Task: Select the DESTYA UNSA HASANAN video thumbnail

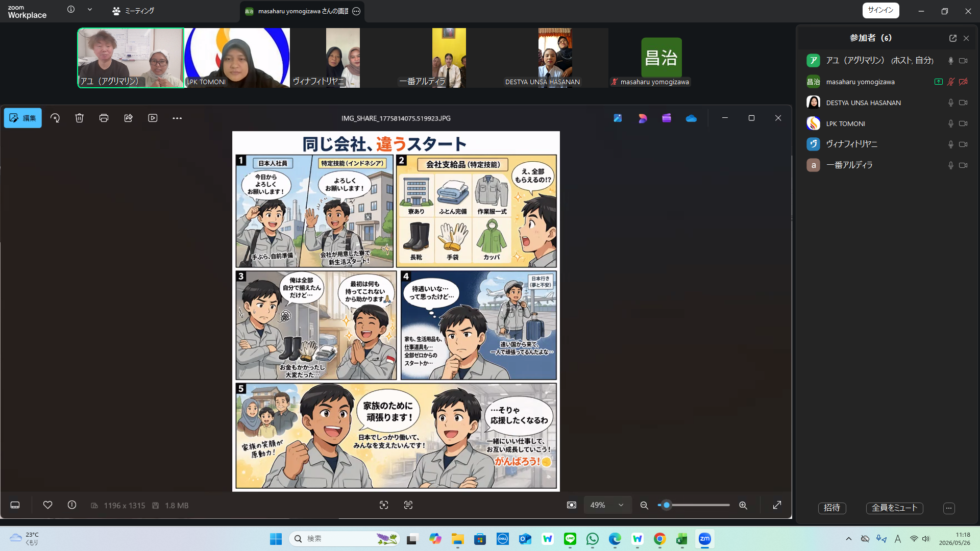Action: (555, 58)
